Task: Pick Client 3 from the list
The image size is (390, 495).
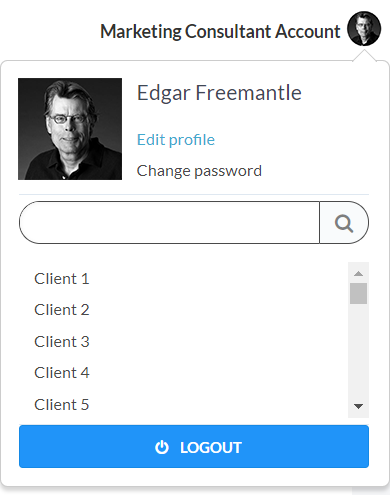Action: [62, 342]
